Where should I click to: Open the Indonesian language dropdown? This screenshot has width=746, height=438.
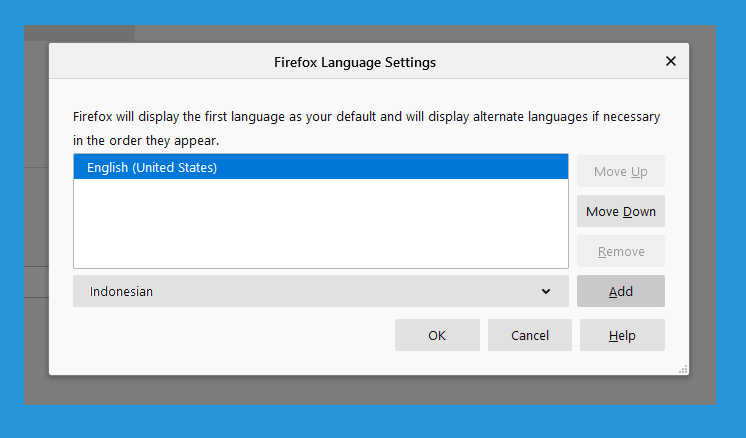point(321,291)
